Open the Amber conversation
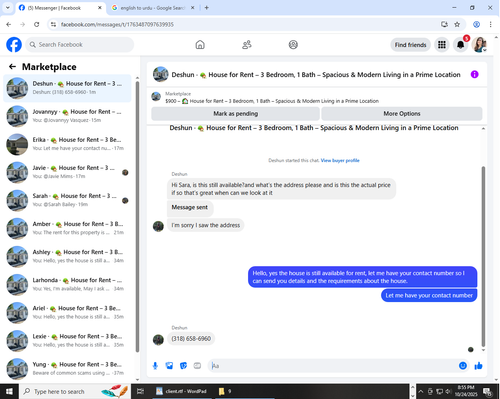This screenshot has height=399, width=500. [67, 228]
